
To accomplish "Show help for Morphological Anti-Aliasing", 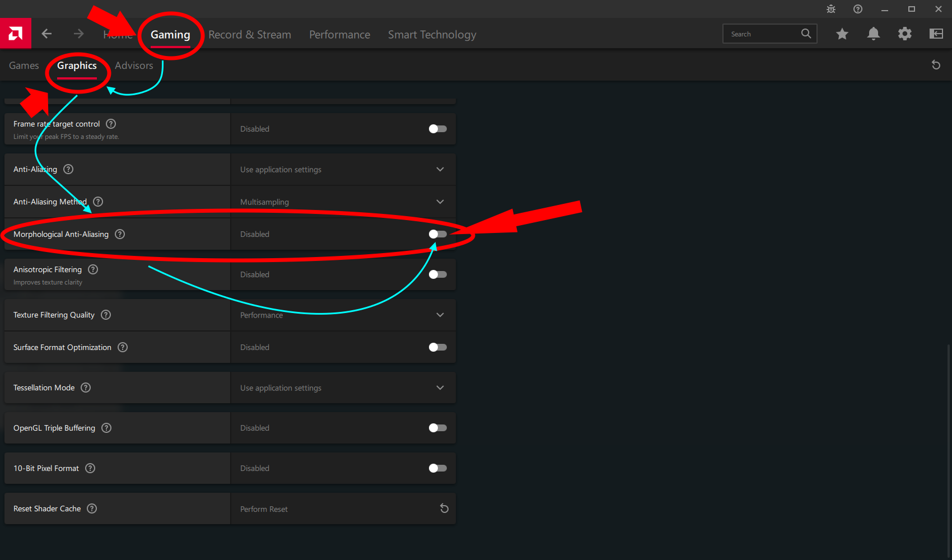I will coord(120,234).
